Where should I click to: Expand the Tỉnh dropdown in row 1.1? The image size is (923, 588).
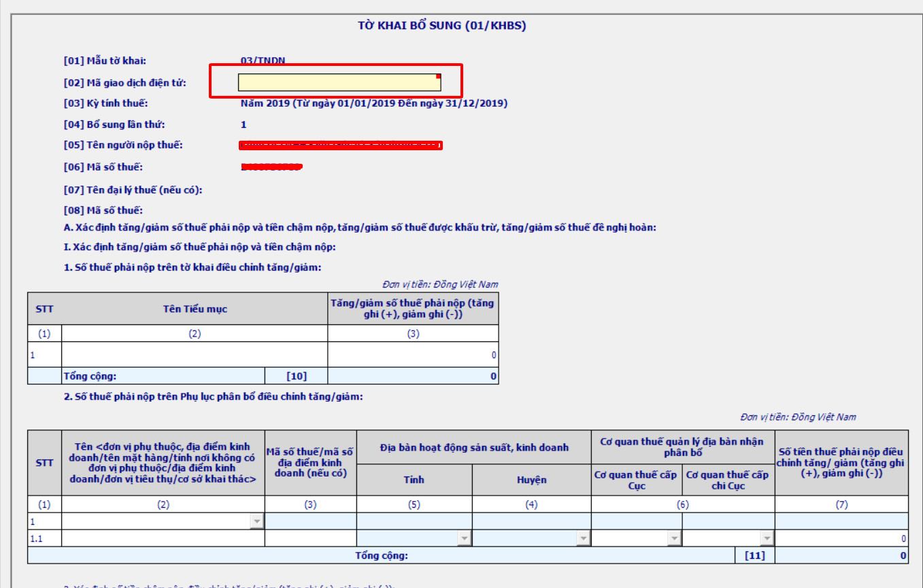(x=464, y=538)
